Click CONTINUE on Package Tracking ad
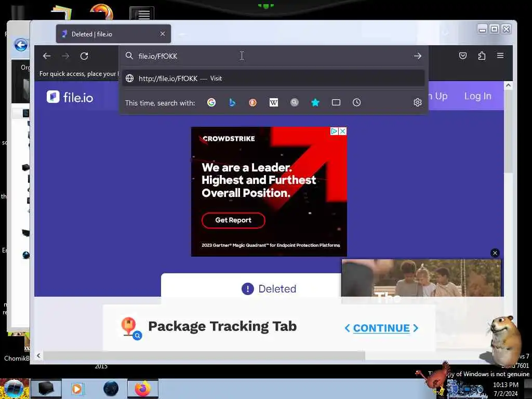 tap(381, 328)
